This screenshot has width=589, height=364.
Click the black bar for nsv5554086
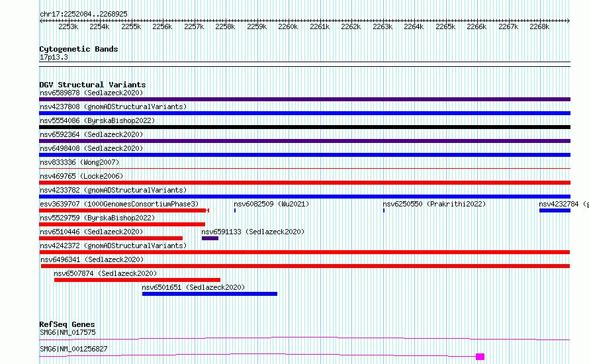[304, 127]
